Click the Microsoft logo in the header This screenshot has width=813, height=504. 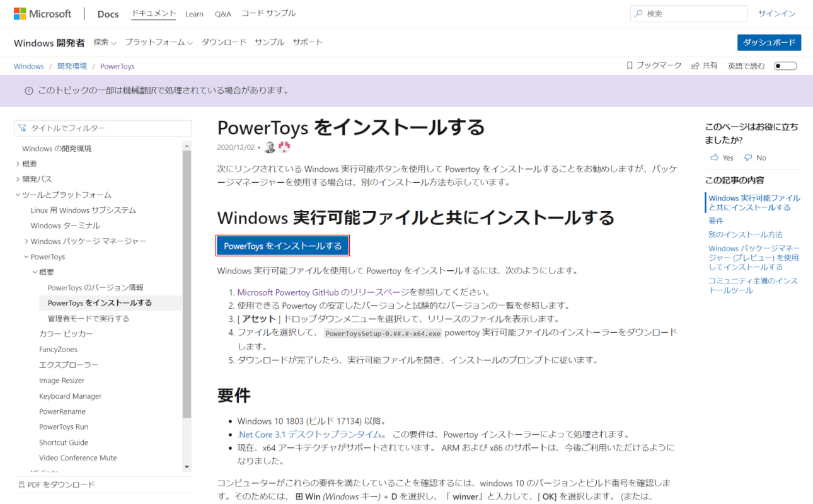(x=42, y=14)
